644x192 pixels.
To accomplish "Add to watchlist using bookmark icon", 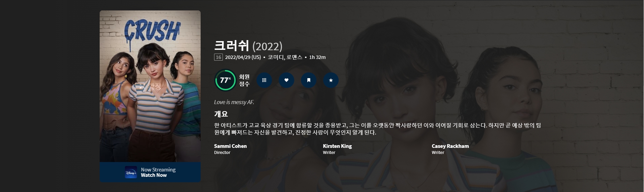I will click(x=309, y=80).
